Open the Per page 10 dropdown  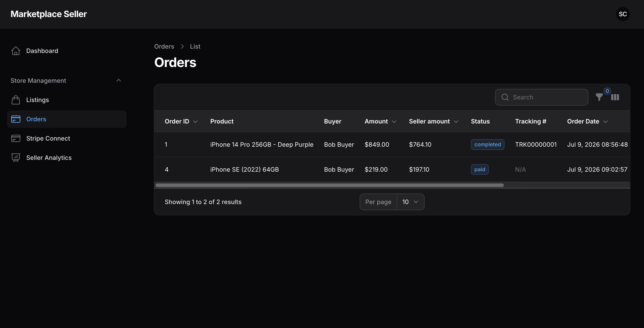click(x=410, y=202)
